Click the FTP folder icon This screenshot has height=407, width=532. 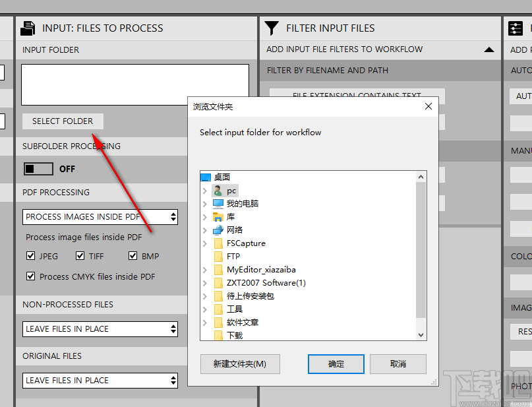coord(218,257)
